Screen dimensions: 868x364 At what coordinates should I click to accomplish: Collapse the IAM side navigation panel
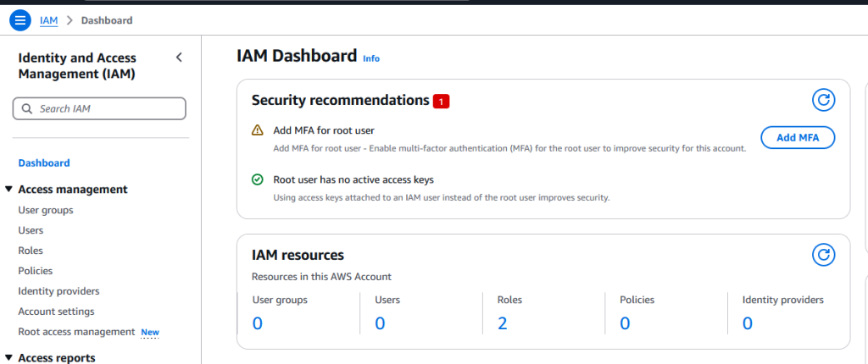179,58
